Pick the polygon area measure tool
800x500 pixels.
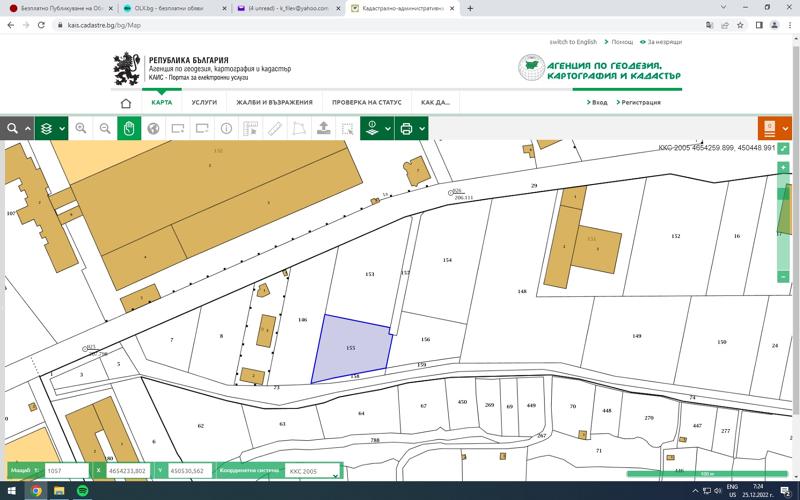299,128
